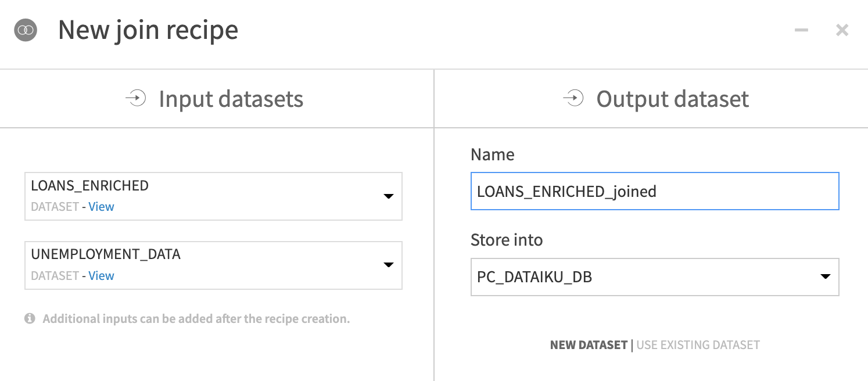Switch to USE EXISTING DATASET
The image size is (868, 381).
(698, 345)
